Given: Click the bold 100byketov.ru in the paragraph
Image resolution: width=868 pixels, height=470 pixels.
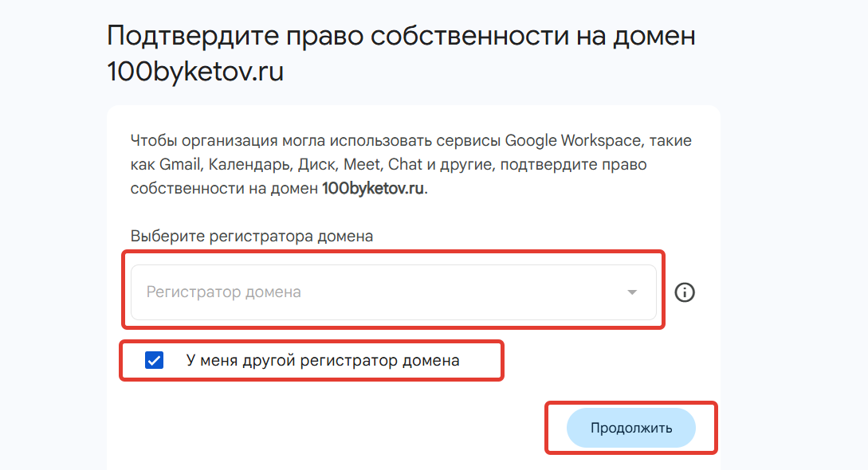Looking at the screenshot, I should click(x=373, y=189).
